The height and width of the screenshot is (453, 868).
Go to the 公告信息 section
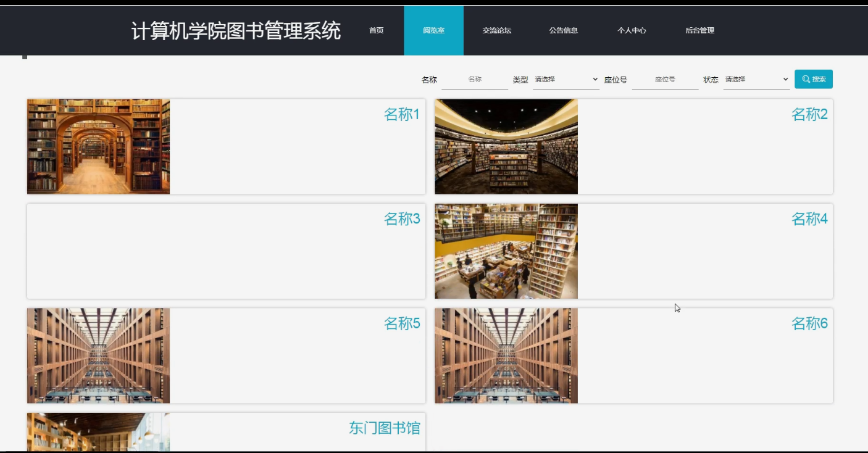coord(564,30)
